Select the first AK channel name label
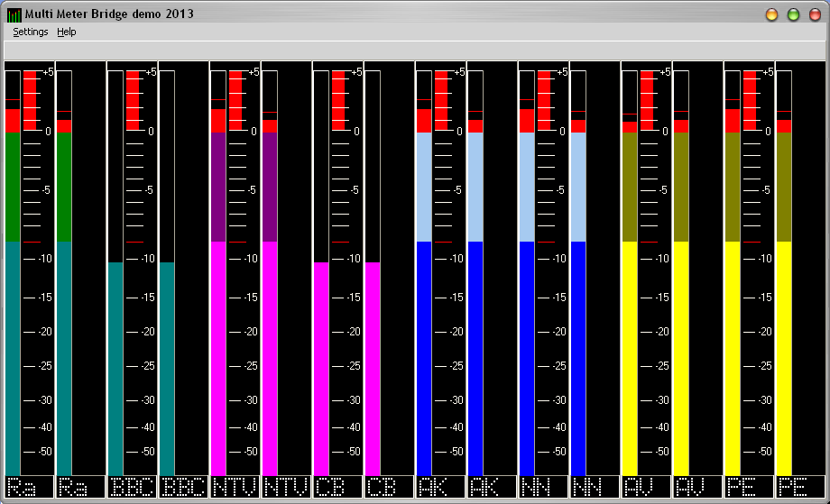 pos(440,488)
